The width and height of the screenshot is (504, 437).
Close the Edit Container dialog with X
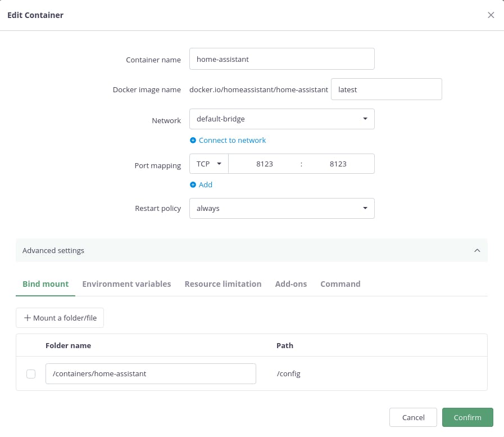point(491,15)
